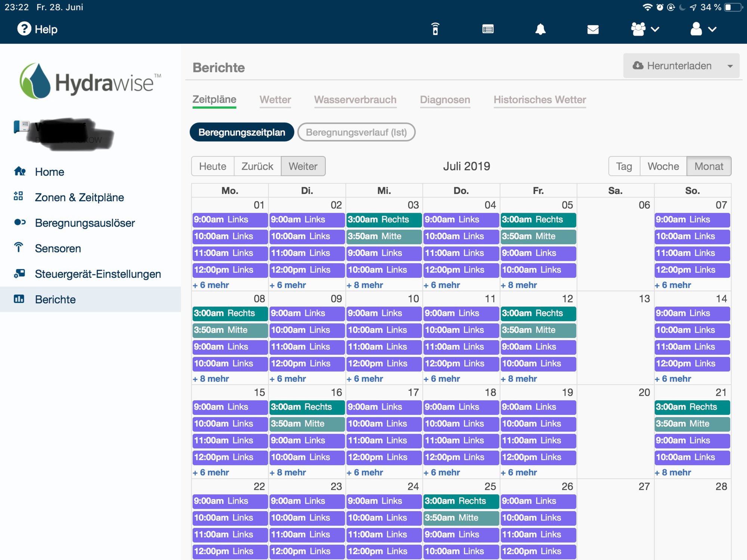
Task: Click the Wi-Fi status icon
Action: pyautogui.click(x=647, y=7)
